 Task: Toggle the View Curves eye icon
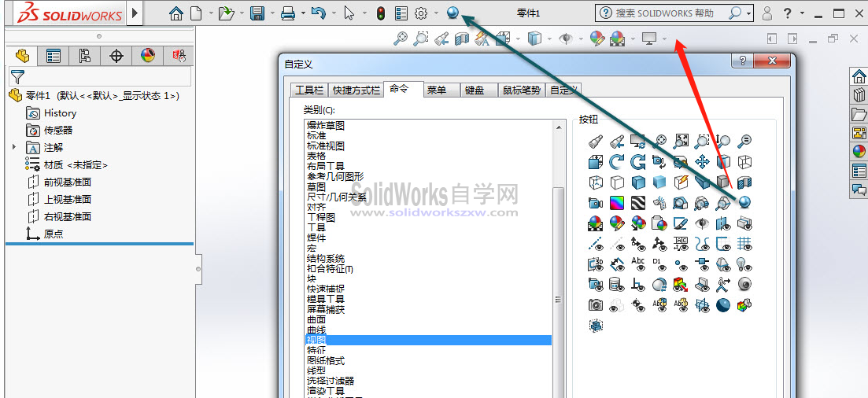(x=702, y=244)
